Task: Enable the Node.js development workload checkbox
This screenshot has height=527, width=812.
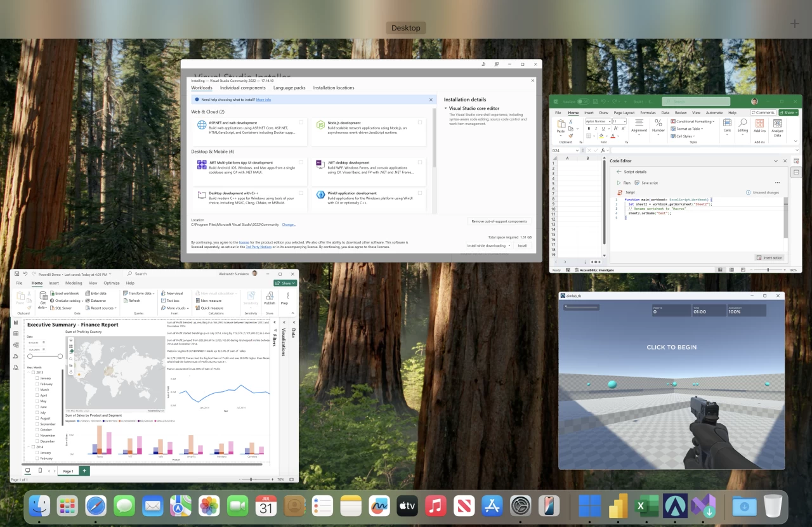Action: [x=420, y=122]
